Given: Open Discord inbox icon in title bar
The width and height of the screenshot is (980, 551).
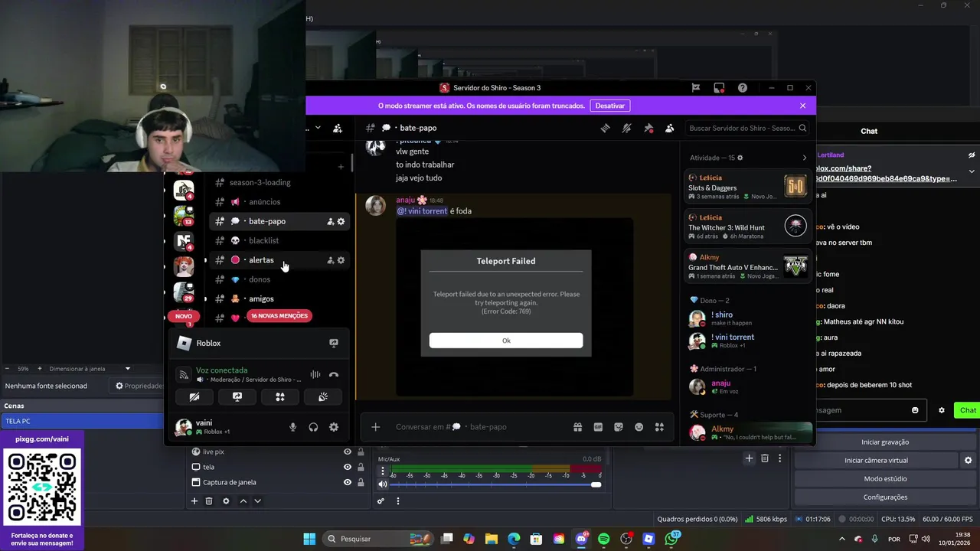Looking at the screenshot, I should pyautogui.click(x=719, y=88).
